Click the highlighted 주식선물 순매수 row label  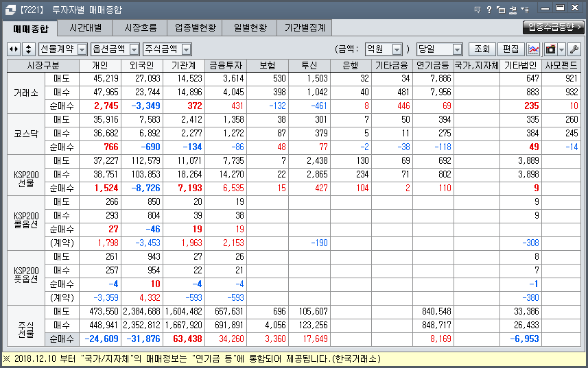[x=62, y=339]
